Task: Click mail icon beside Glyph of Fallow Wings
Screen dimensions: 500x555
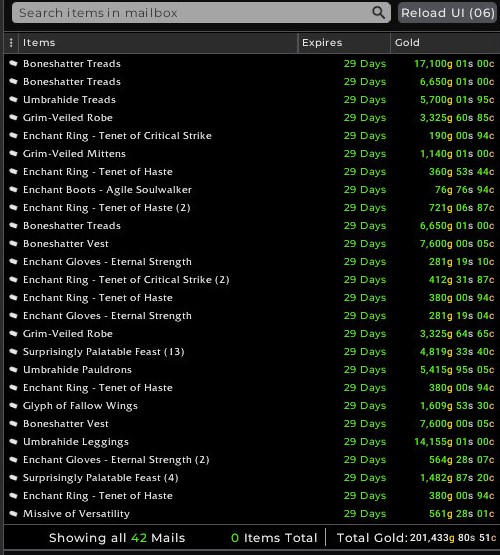Action: 13,405
